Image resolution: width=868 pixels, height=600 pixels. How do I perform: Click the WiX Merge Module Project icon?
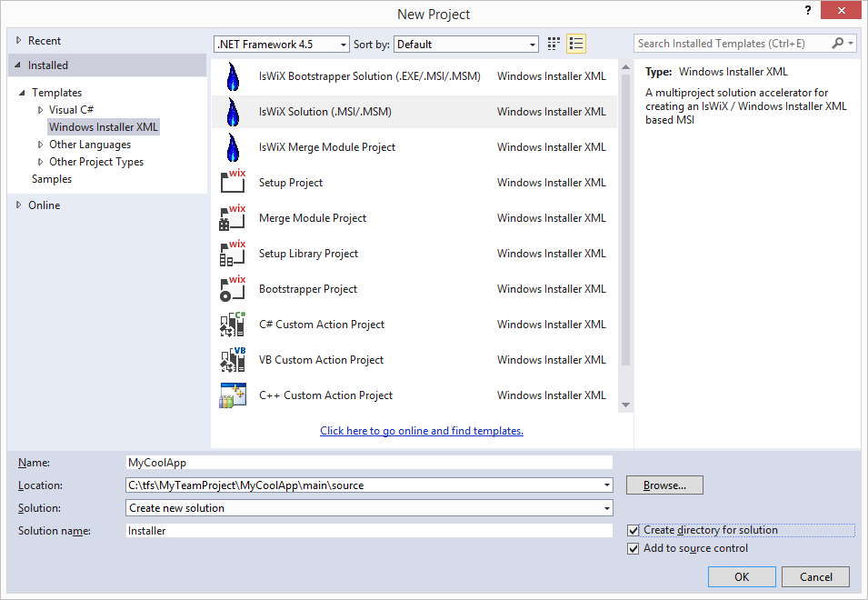233,217
